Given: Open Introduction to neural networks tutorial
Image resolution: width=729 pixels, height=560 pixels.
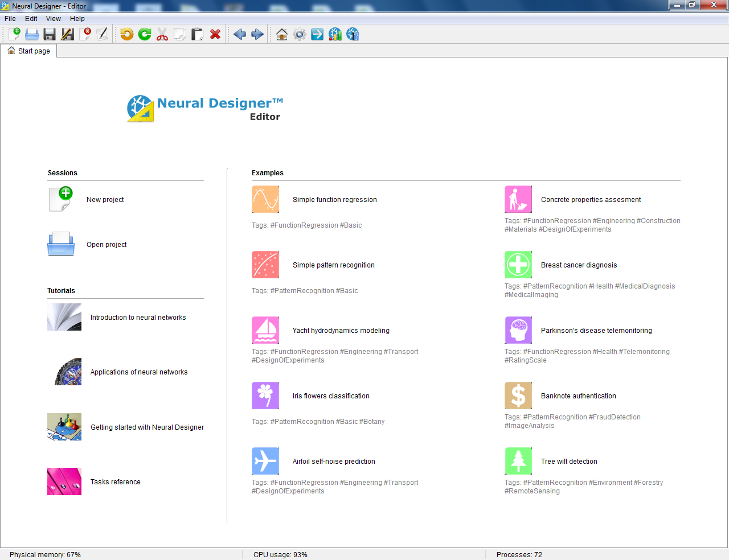Looking at the screenshot, I should (138, 318).
